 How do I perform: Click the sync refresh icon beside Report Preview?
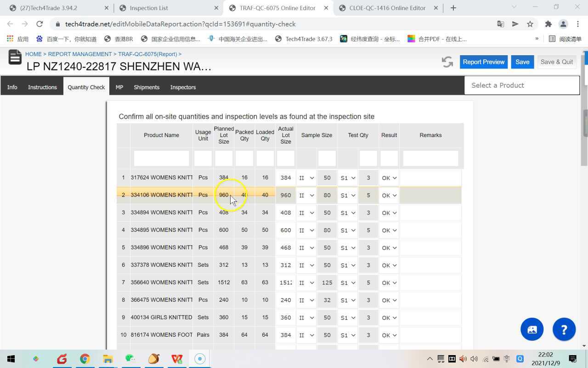pyautogui.click(x=447, y=61)
